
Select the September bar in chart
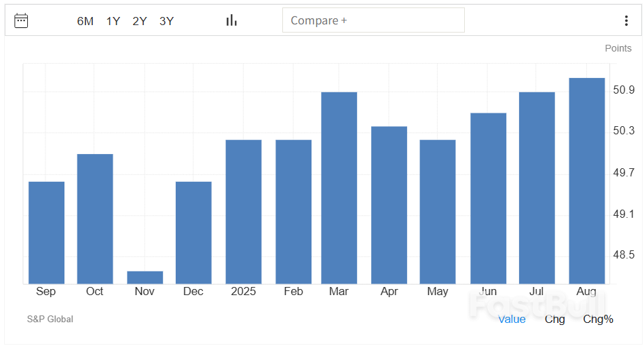[x=46, y=233]
